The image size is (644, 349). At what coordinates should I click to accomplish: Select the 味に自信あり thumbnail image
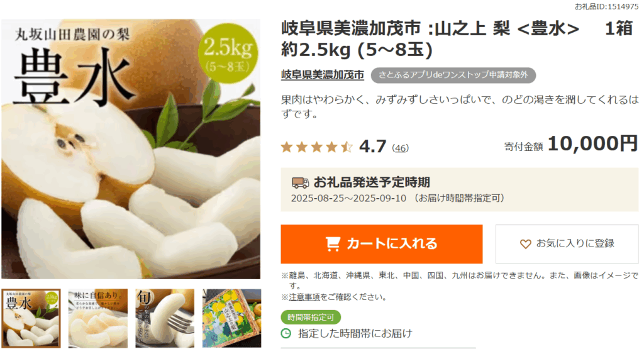(98, 318)
